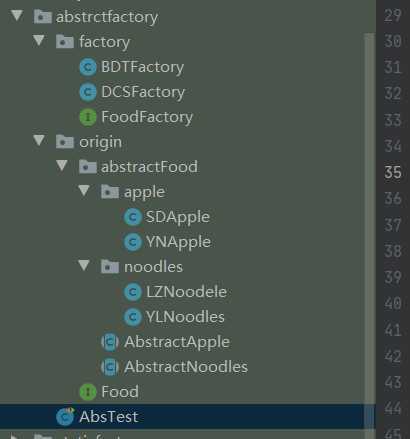Viewport: 410px width, 439px height.
Task: Collapse the abstrctfactory package
Action: [x=17, y=16]
